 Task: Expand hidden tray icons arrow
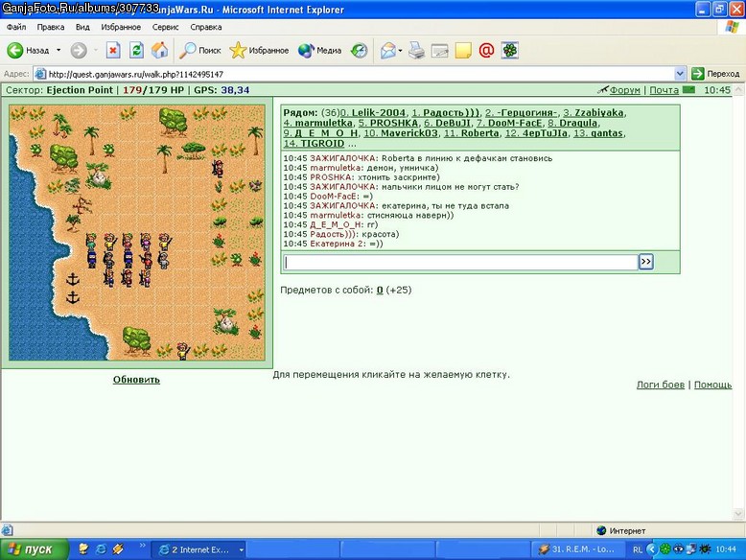pyautogui.click(x=651, y=549)
